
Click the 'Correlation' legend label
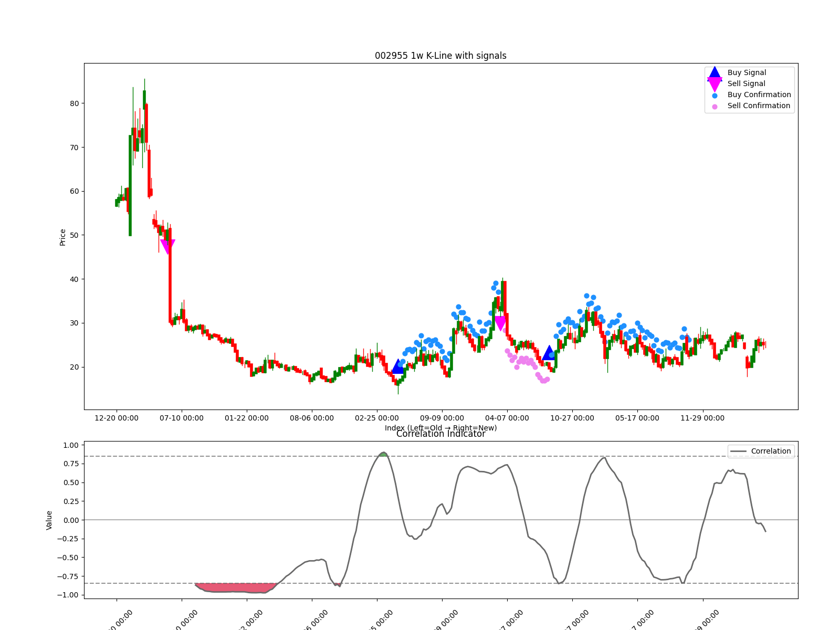(x=771, y=451)
